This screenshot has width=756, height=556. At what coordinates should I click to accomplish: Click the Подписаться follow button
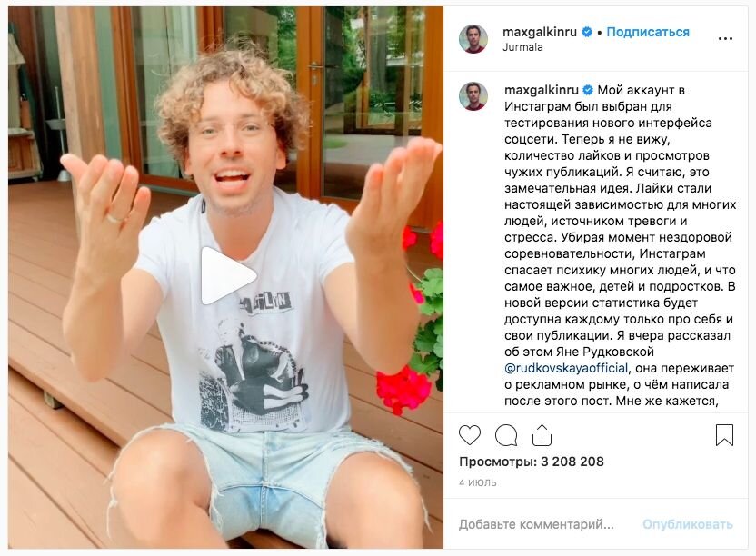point(648,32)
